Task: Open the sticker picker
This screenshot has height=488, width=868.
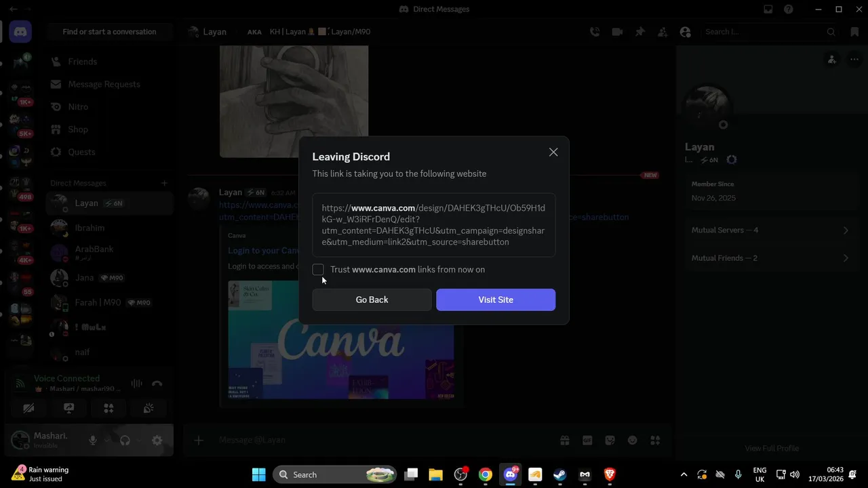Action: (x=610, y=441)
